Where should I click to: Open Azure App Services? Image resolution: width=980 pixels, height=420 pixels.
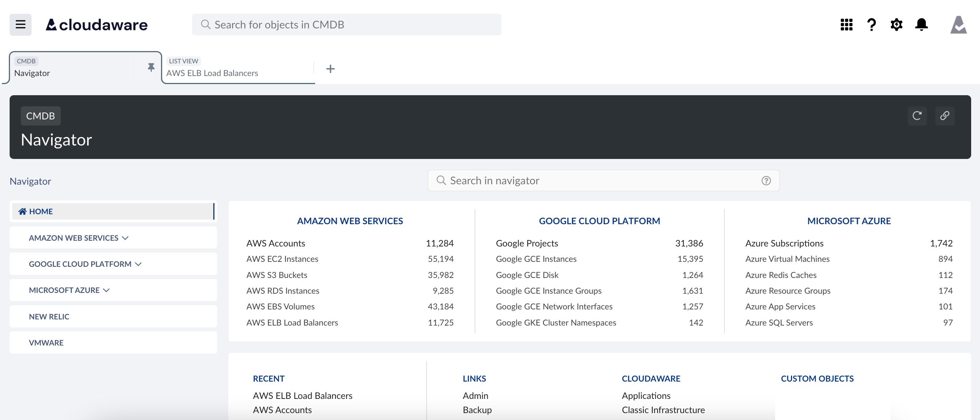(x=780, y=306)
